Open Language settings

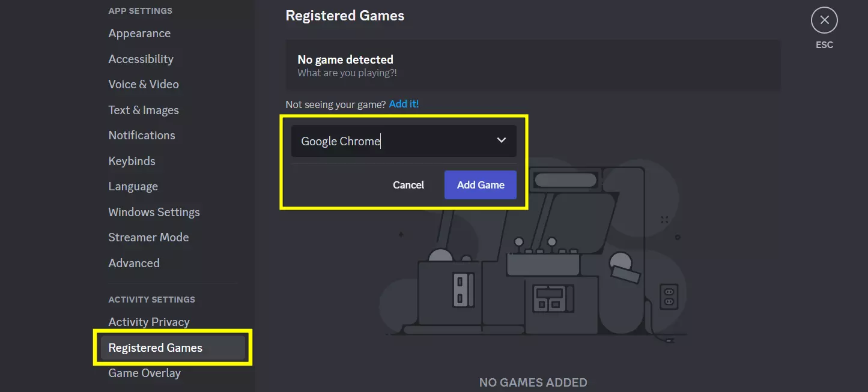pyautogui.click(x=133, y=186)
